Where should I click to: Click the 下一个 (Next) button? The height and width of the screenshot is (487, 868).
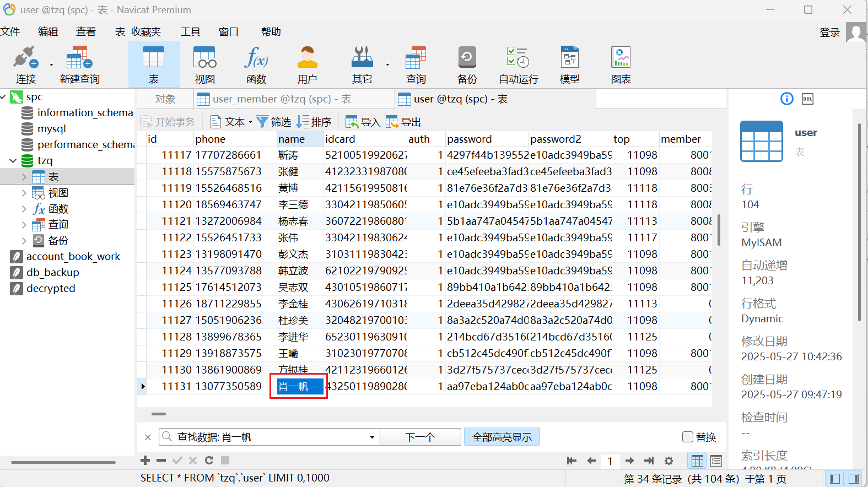click(x=420, y=437)
